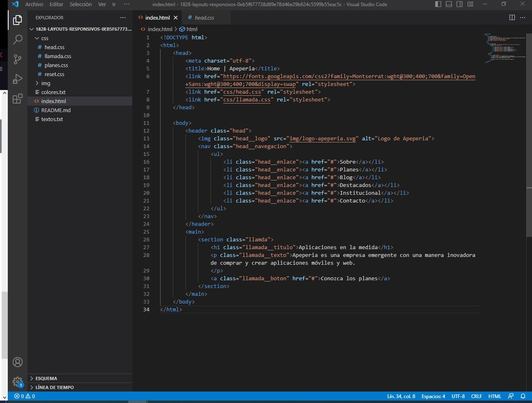Collapse the css folder
The height and width of the screenshot is (403, 532).
(x=80, y=38)
